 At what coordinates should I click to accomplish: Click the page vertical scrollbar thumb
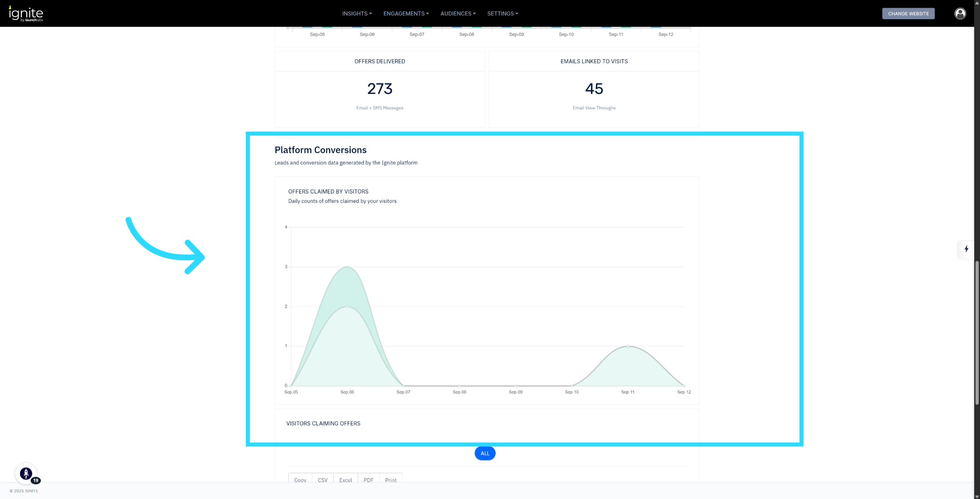pos(977,333)
